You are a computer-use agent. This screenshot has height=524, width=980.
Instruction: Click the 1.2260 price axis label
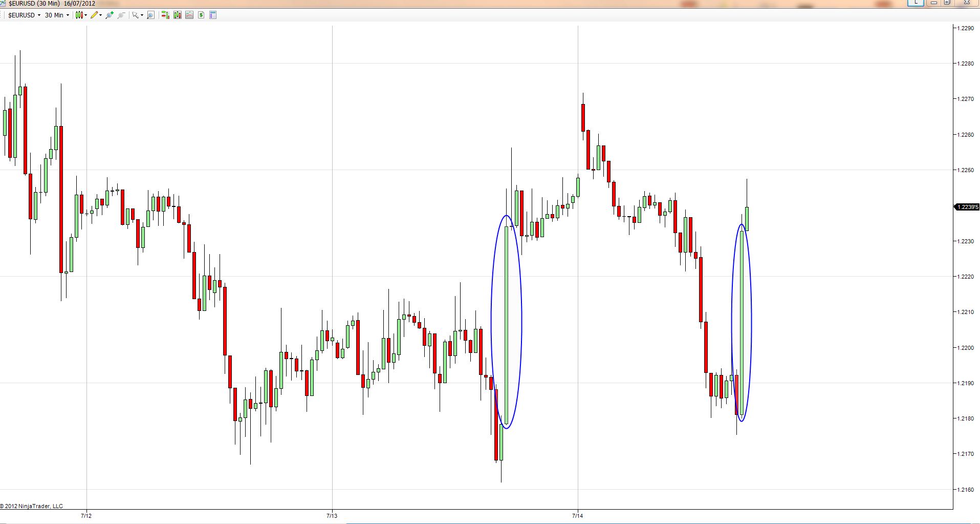point(965,135)
